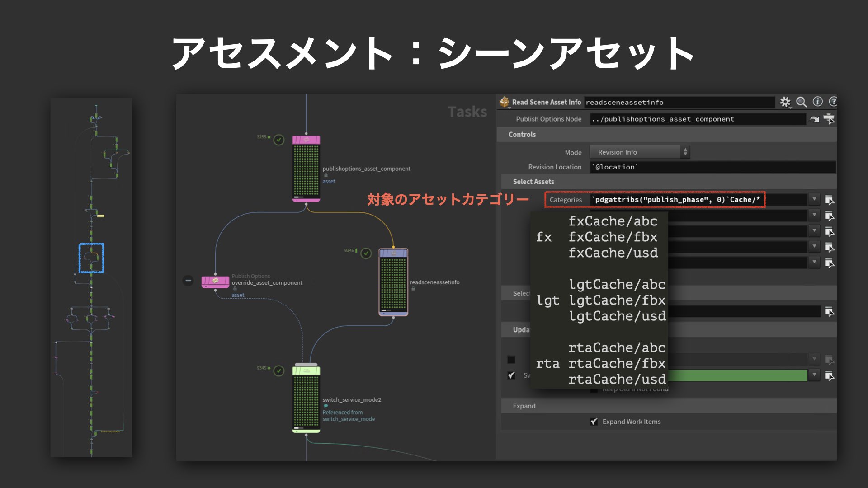
Task: Click the Publish Options Node path field
Action: point(698,119)
